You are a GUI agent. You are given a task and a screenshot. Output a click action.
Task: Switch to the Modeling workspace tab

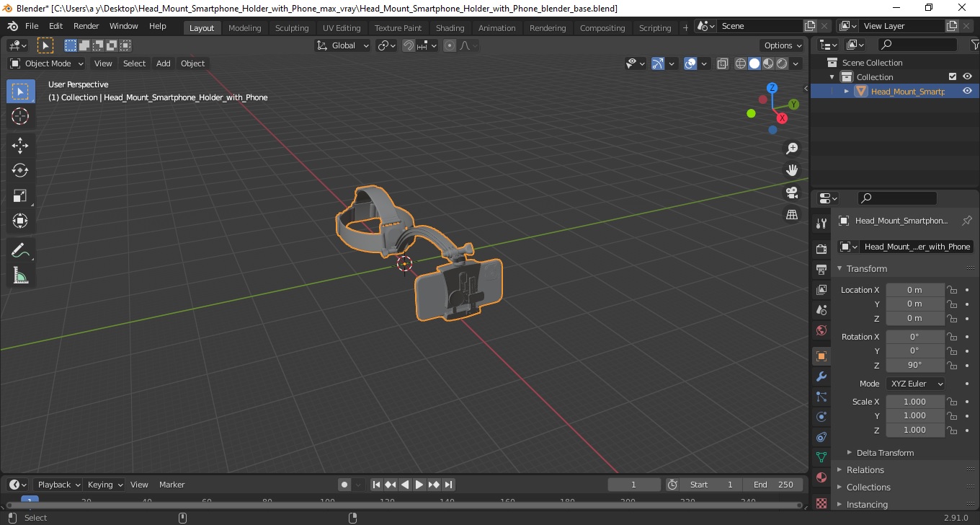[244, 27]
